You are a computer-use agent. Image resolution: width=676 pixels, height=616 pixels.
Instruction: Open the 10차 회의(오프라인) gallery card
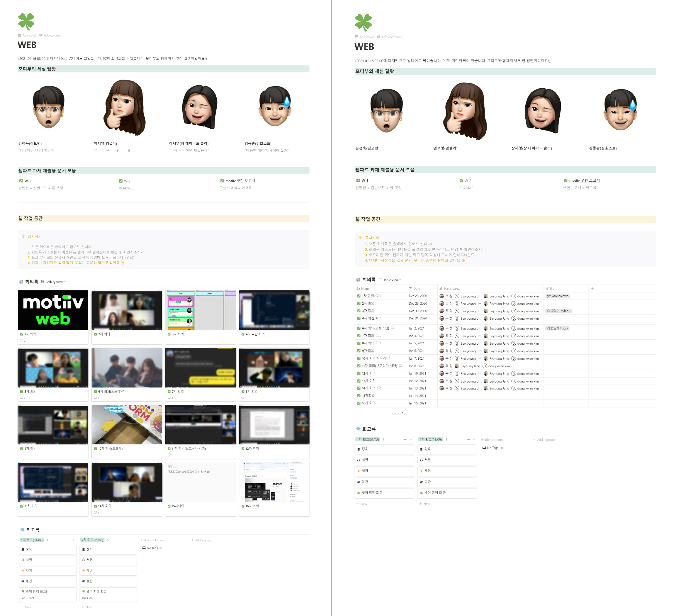click(127, 431)
